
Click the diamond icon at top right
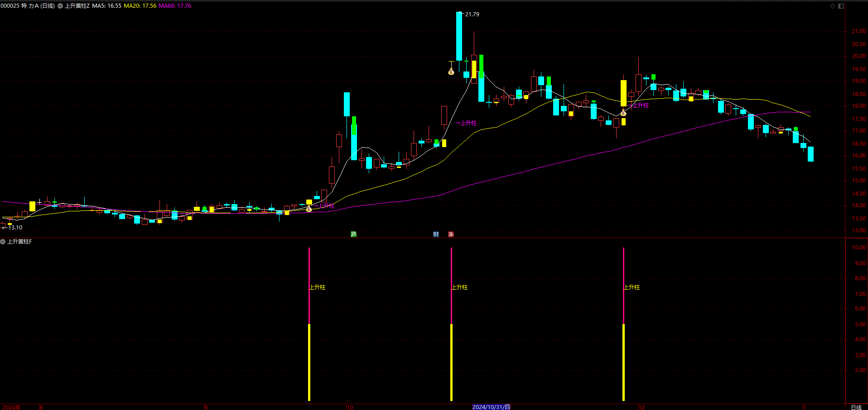(832, 6)
